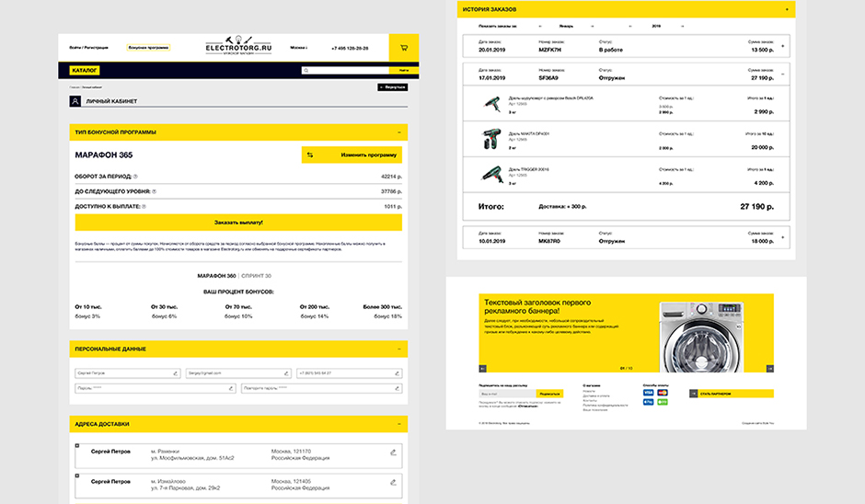Open the Каталог menu
865x504 pixels.
click(x=85, y=70)
